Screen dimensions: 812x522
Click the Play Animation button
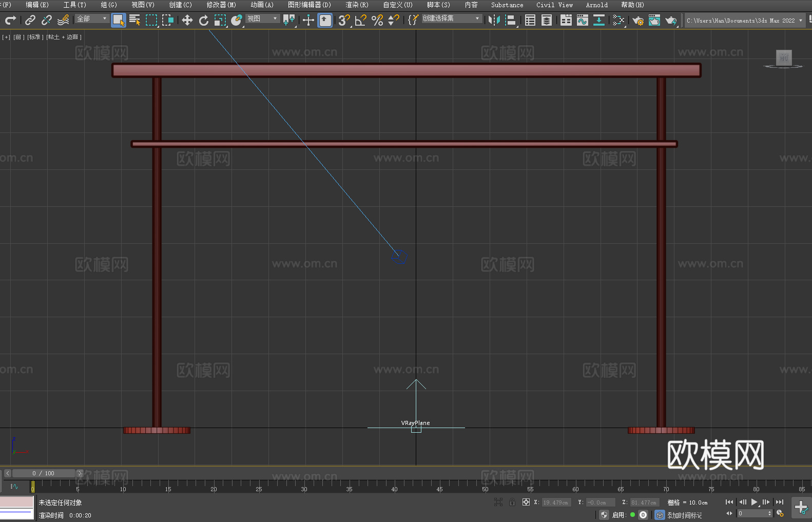click(754, 502)
